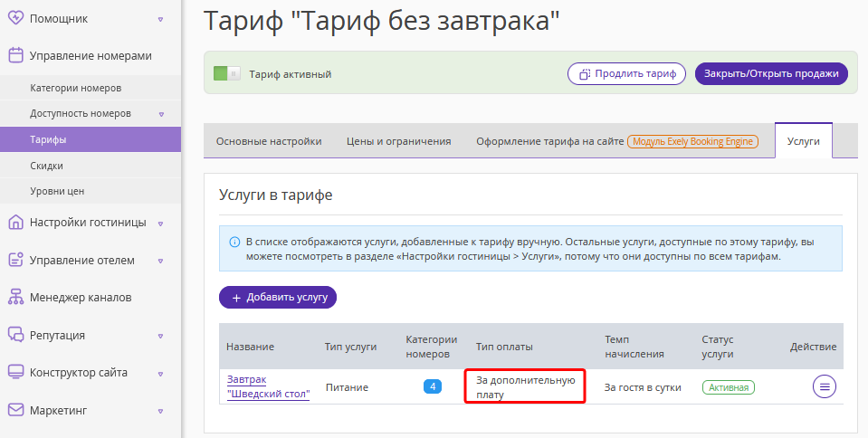Click the За дополнительную плату cell

click(525, 387)
